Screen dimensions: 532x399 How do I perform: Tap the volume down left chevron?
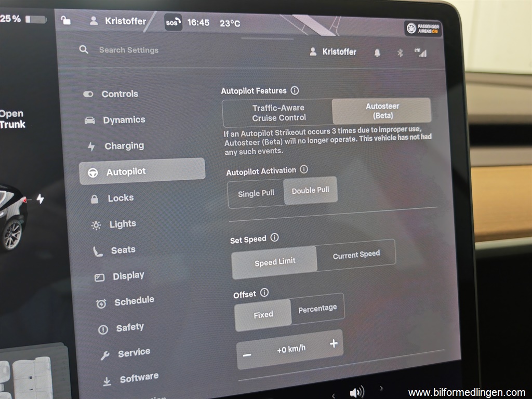point(334,395)
